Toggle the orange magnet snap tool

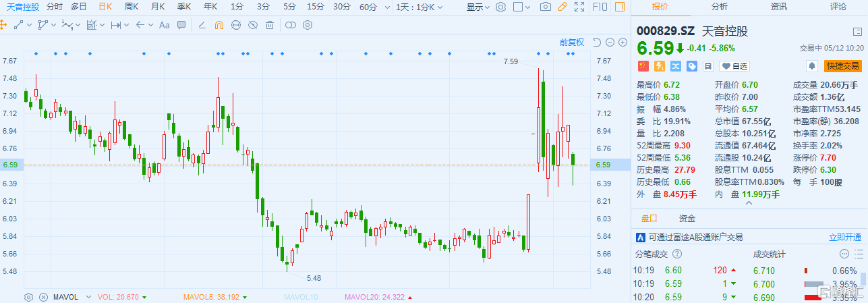219,25
